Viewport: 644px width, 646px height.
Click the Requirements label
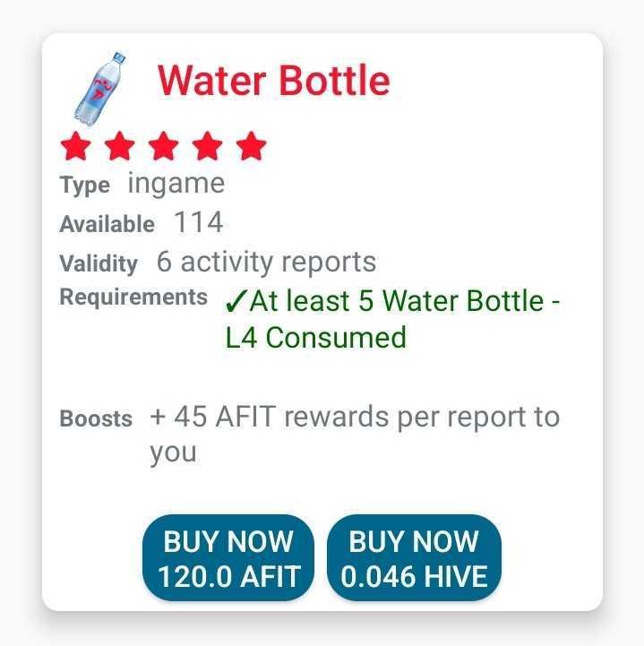(133, 297)
